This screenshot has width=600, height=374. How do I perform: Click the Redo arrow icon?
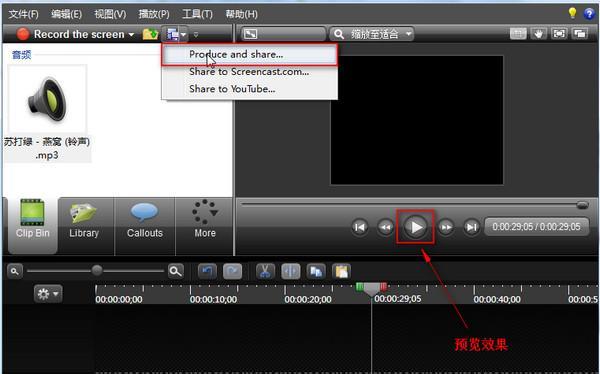coord(233,272)
